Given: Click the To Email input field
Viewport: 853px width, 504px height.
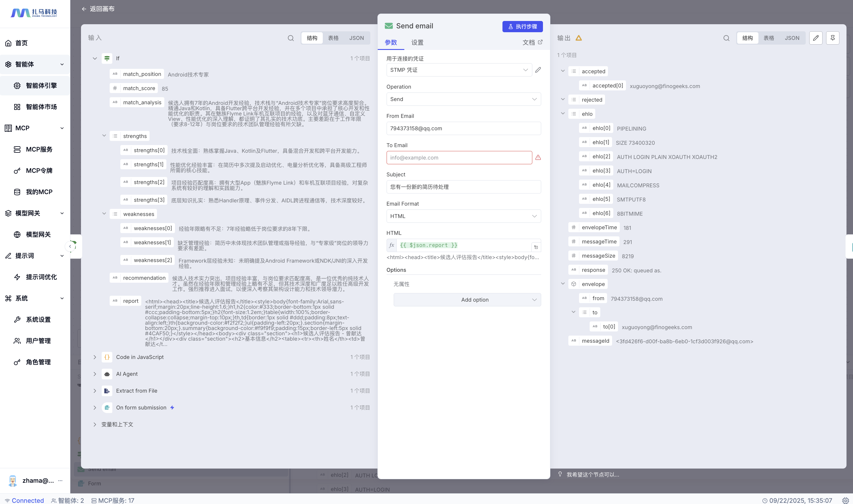Looking at the screenshot, I should tap(459, 157).
